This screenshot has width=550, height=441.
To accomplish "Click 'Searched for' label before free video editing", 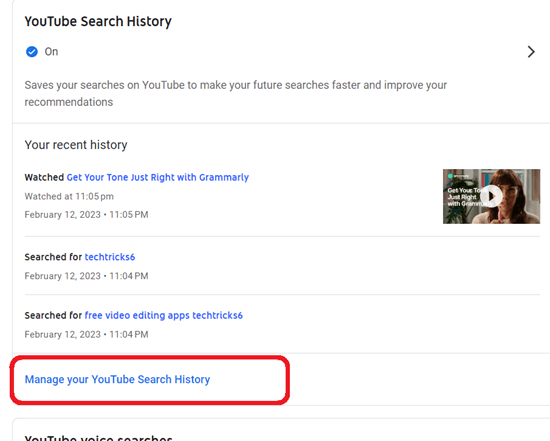I will pyautogui.click(x=53, y=315).
